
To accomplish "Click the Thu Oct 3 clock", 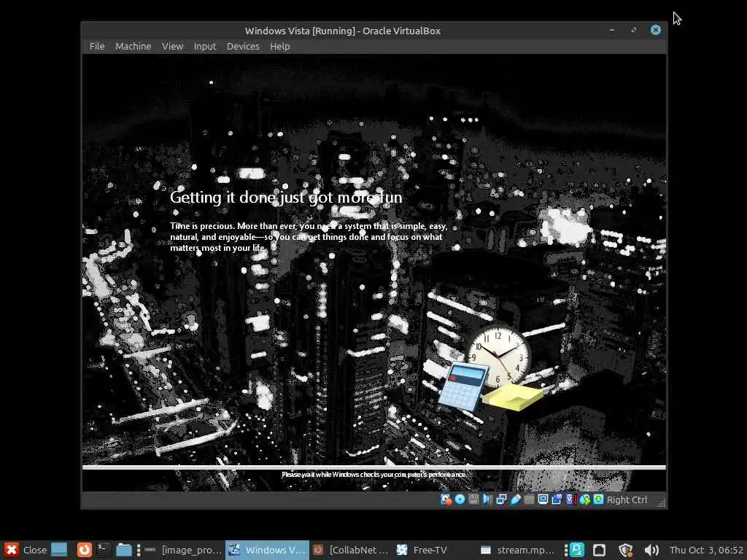I will 706,550.
